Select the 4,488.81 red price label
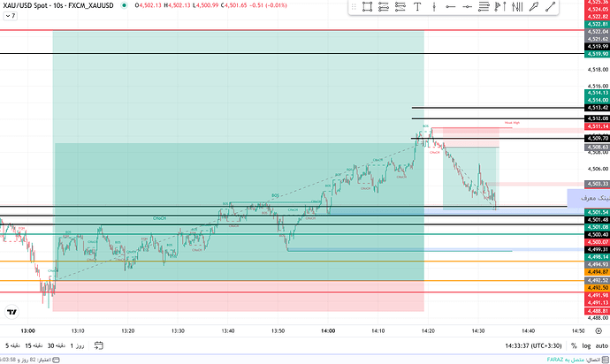 point(597,311)
